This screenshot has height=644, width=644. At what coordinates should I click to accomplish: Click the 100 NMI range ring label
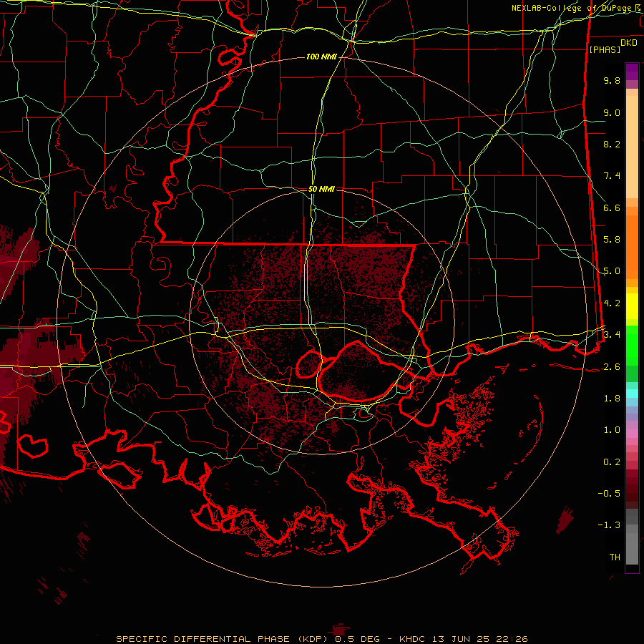pos(321,57)
